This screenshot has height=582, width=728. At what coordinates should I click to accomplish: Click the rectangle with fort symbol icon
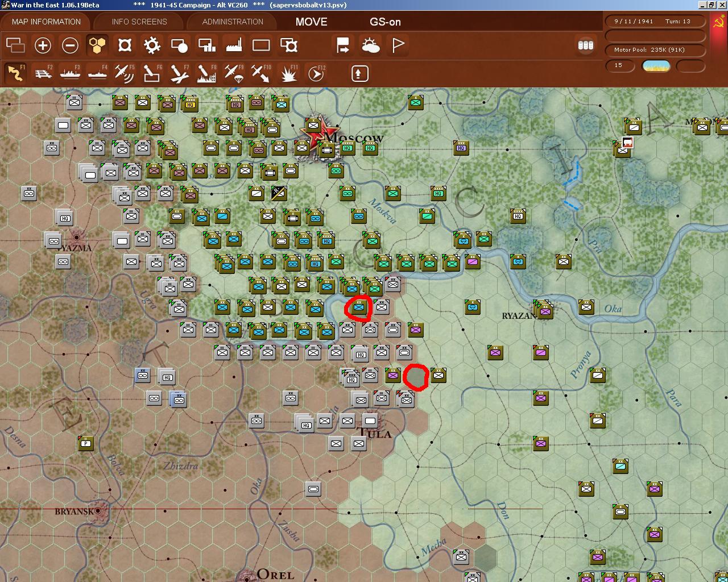point(288,45)
